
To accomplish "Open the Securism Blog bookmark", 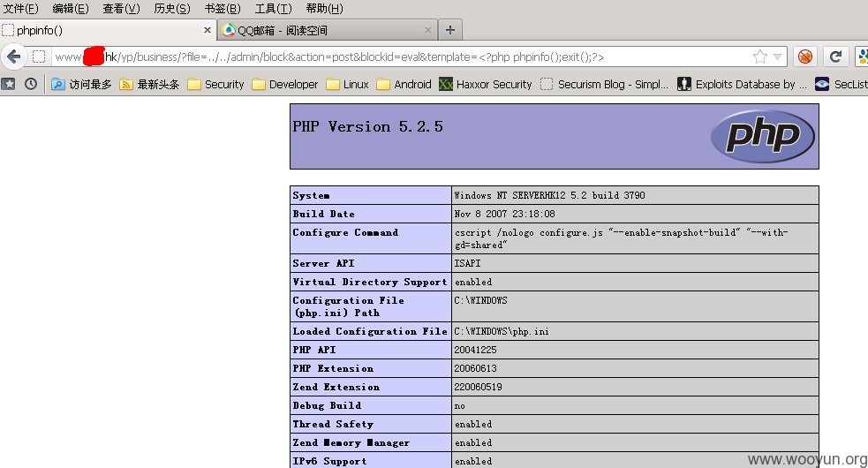I will [605, 84].
